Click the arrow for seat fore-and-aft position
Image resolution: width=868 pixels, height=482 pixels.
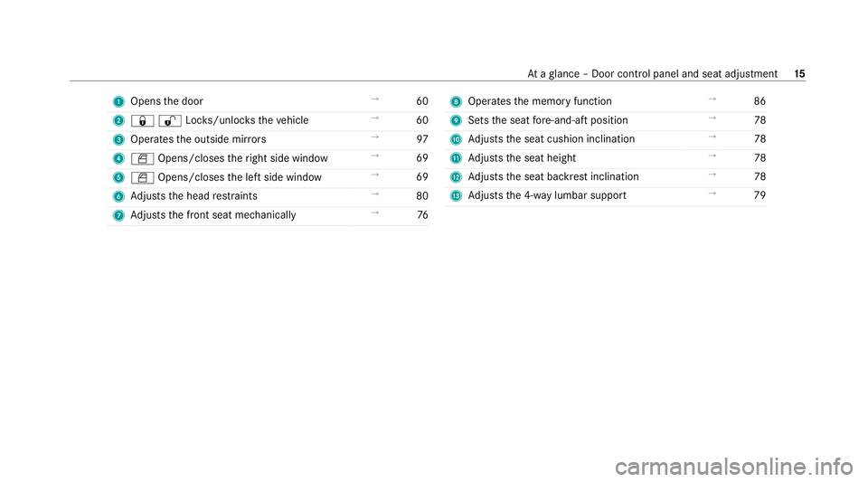712,118
